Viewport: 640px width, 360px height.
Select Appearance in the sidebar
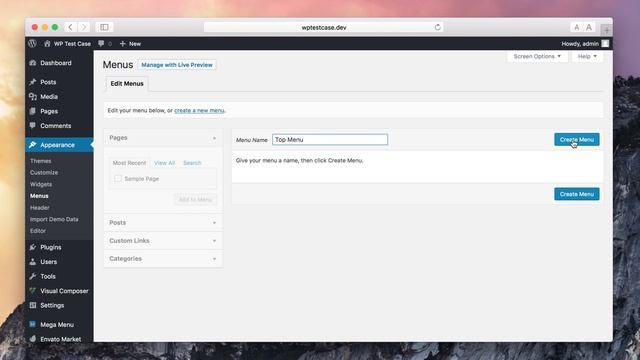coord(59,145)
